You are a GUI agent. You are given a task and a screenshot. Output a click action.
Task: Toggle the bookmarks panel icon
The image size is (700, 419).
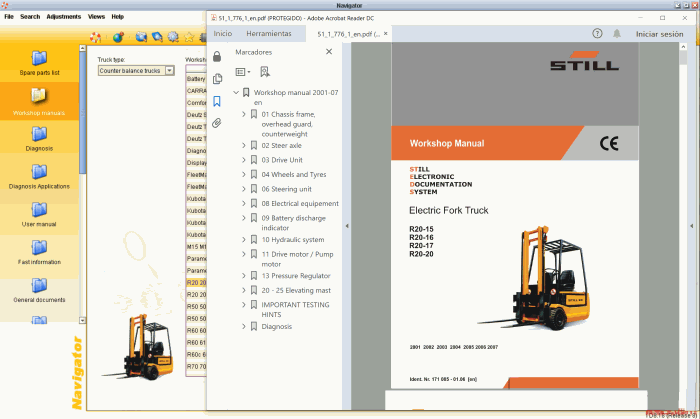(x=217, y=100)
